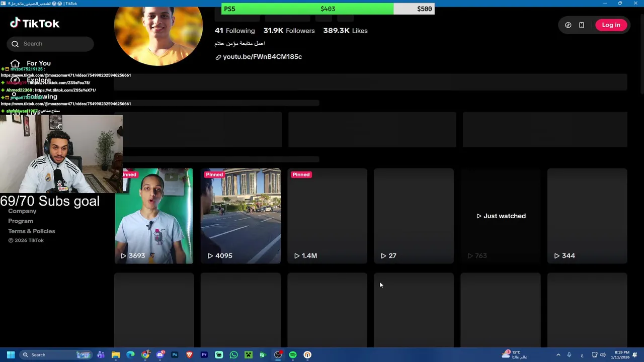Click the 389.3K Likes count
644x362 pixels.
[345, 31]
